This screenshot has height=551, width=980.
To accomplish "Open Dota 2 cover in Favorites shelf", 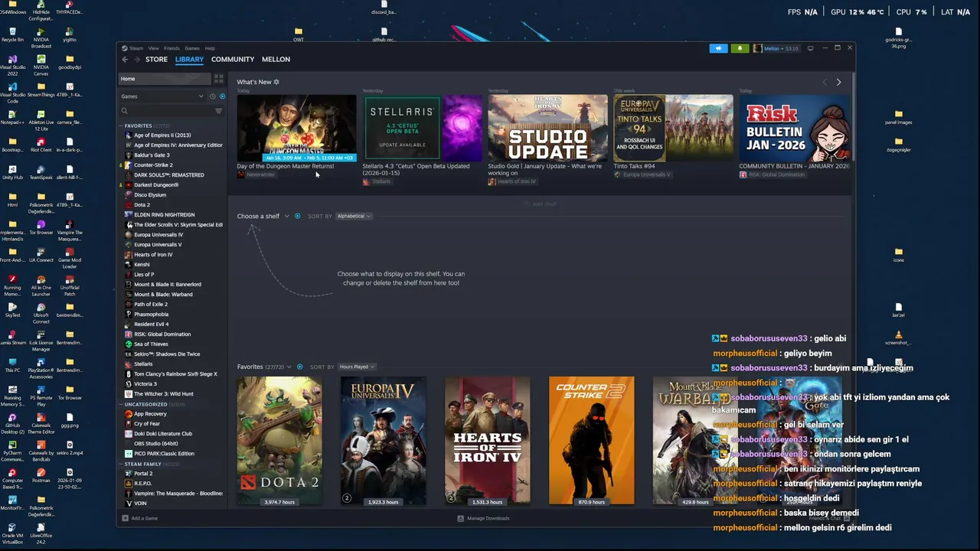I will click(x=279, y=440).
